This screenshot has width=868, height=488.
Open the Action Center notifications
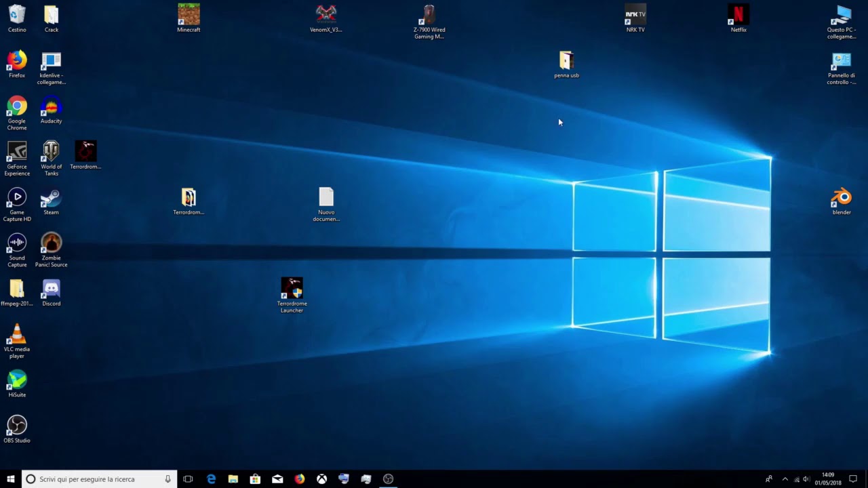[x=853, y=479]
